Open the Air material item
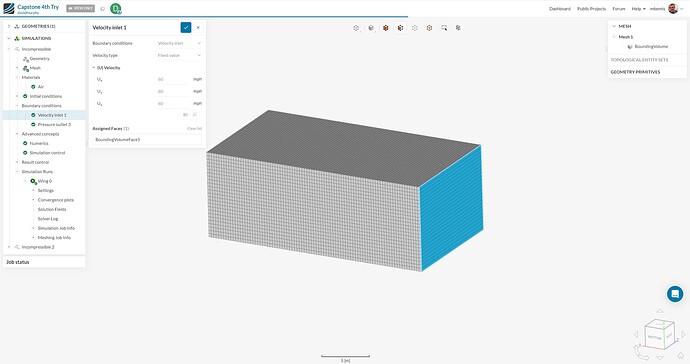This screenshot has height=364, width=690. coord(40,87)
